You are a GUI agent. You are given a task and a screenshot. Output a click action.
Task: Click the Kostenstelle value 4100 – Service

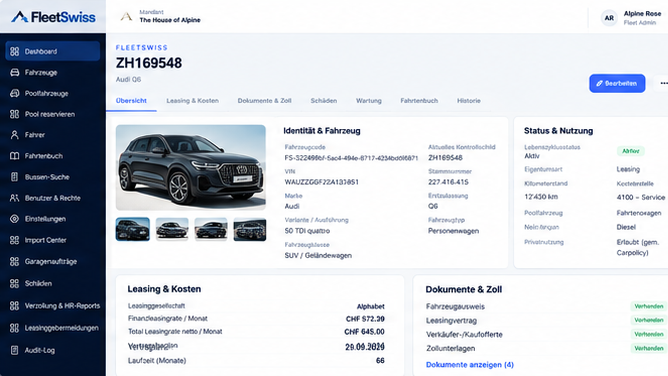(x=641, y=198)
